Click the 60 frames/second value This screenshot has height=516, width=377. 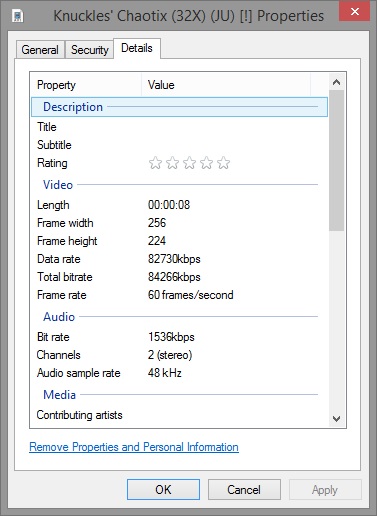191,295
